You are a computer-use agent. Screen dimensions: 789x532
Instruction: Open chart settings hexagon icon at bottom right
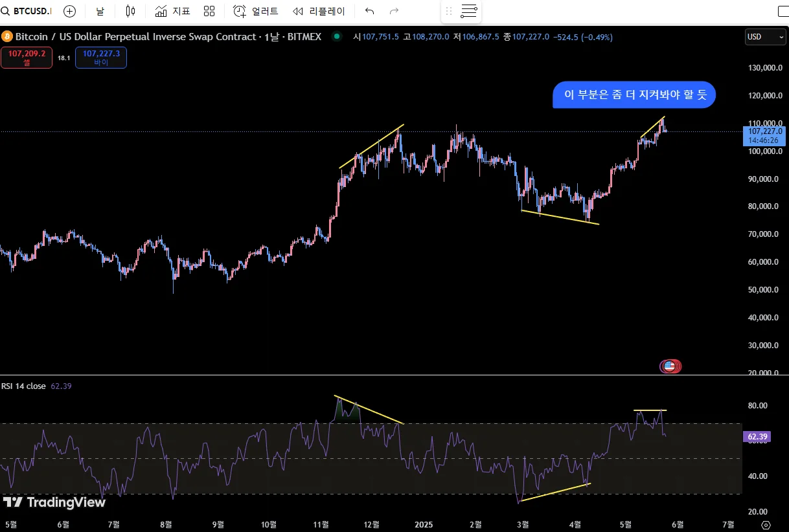pos(766,524)
